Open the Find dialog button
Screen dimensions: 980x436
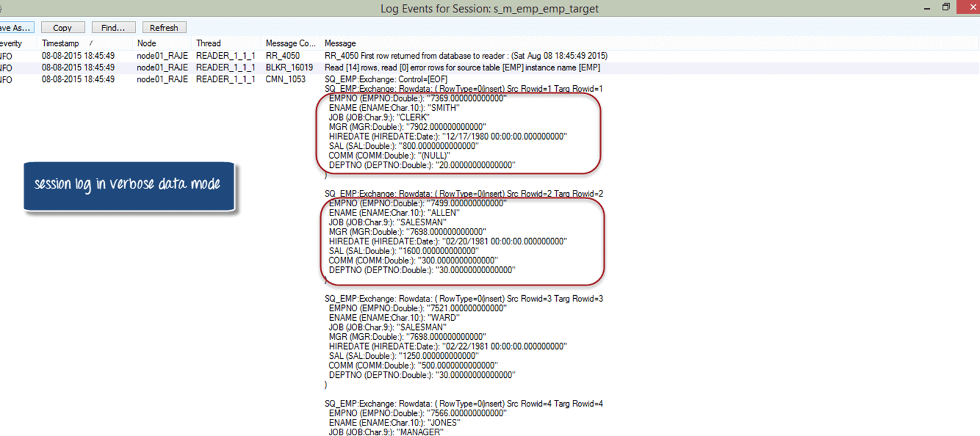(x=113, y=28)
